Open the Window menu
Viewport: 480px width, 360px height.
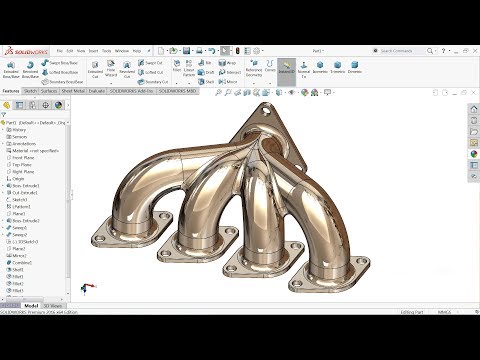[x=122, y=51]
